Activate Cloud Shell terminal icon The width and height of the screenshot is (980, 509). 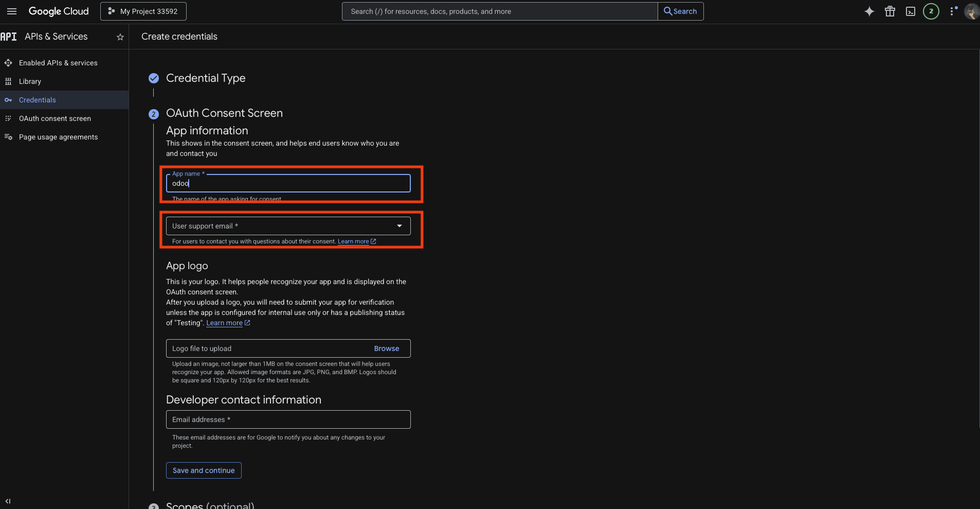coord(910,11)
